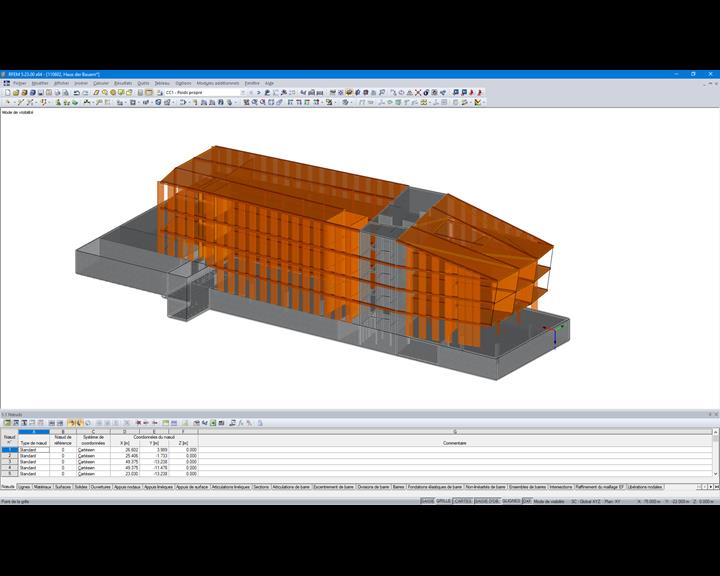Click the RFEM application menu icon

tap(6, 83)
